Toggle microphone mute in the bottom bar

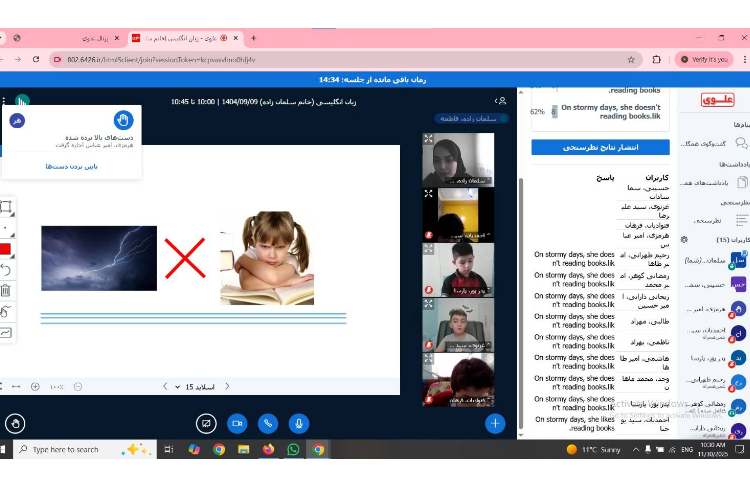(298, 423)
